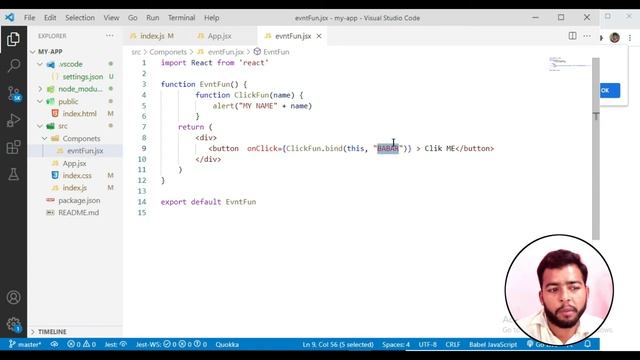Open the Go menu
The width and height of the screenshot is (640, 360).
click(x=133, y=18)
